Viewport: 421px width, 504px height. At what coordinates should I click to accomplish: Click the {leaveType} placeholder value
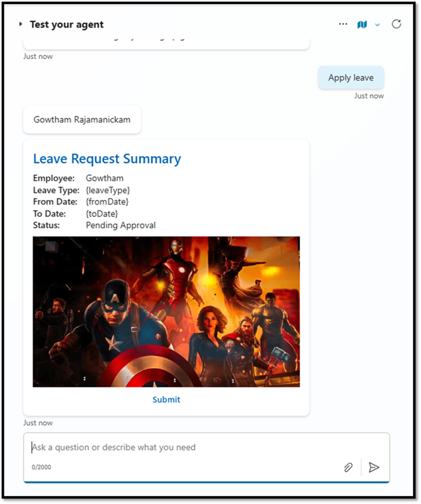pos(108,190)
